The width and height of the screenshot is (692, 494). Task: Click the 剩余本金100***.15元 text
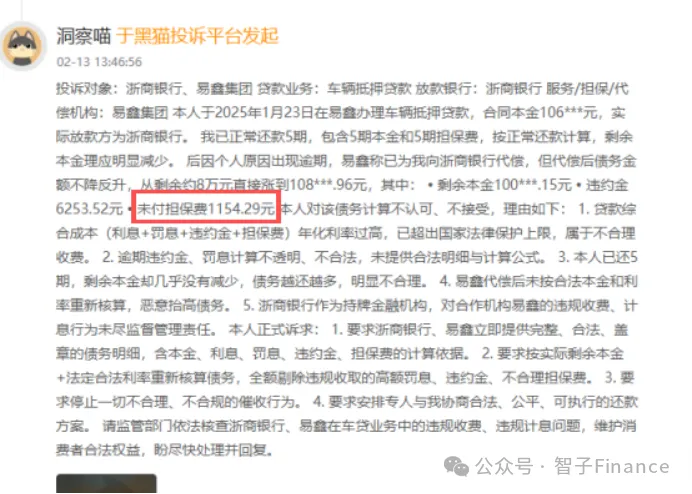pos(504,185)
